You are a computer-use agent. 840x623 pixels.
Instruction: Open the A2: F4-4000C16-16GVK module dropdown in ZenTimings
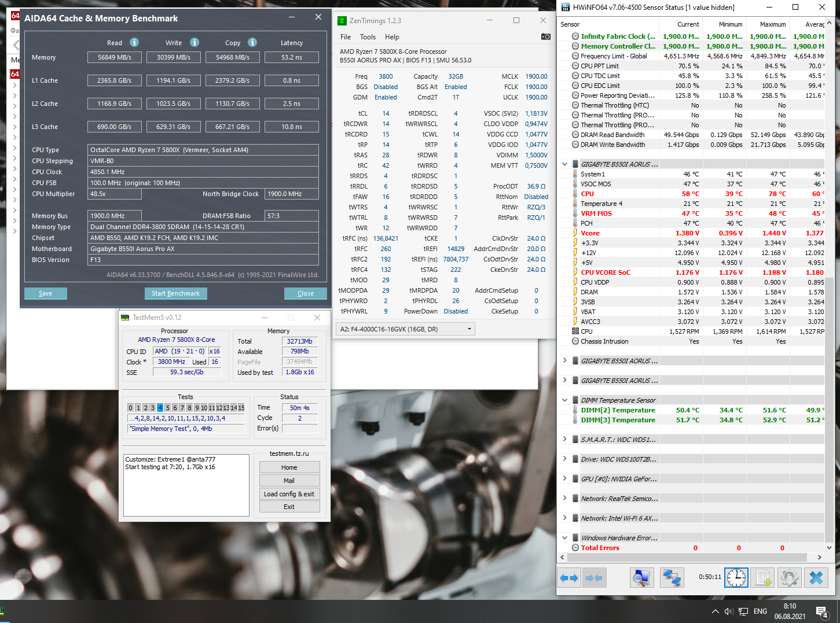click(405, 329)
